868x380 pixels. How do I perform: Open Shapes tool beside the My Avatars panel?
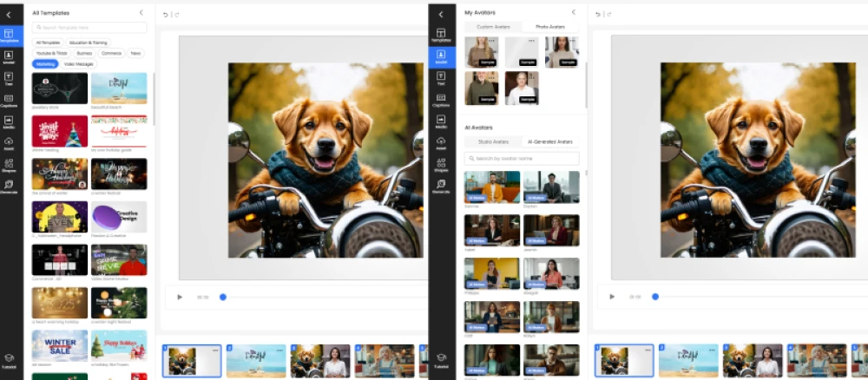[x=441, y=164]
